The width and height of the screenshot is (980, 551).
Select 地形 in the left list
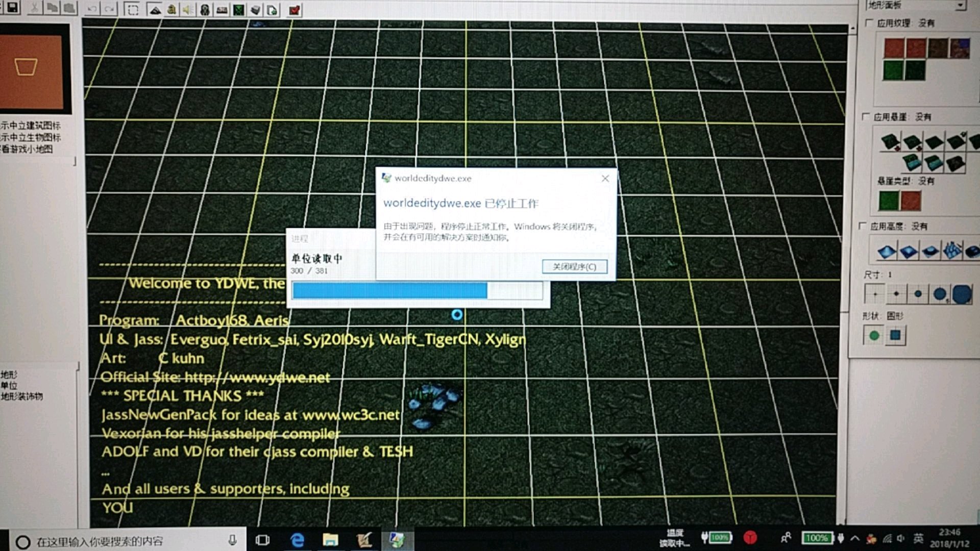point(9,375)
